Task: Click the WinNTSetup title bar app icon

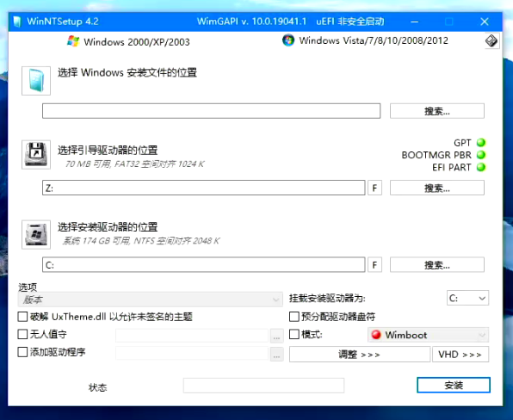Action: [x=17, y=22]
